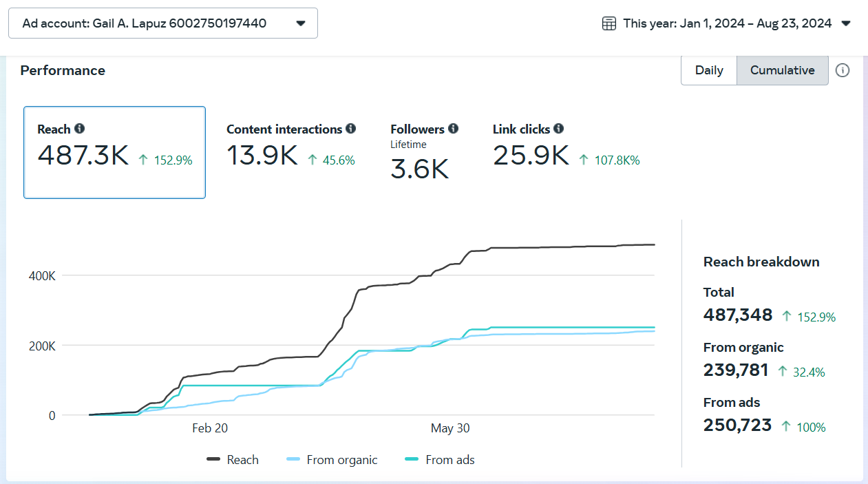This screenshot has height=484, width=868.
Task: Click the 250,723 ads reach figure
Action: (x=737, y=425)
